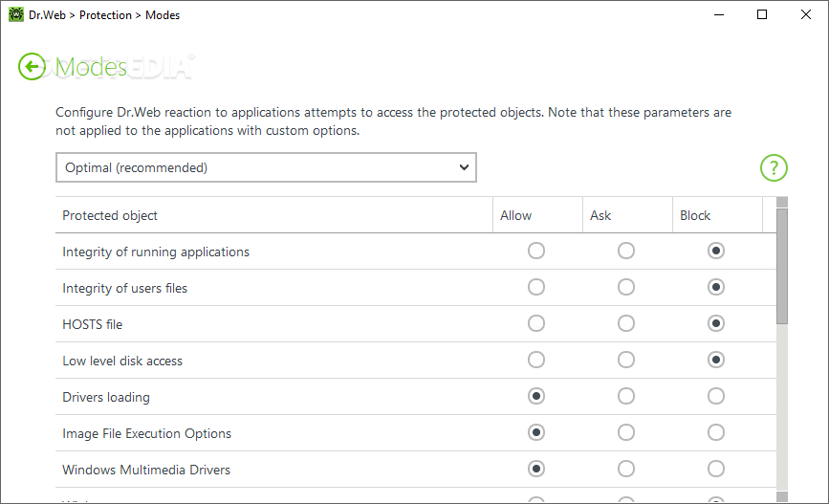Set Image File Execution Options to Ask
This screenshot has width=829, height=504.
point(626,432)
